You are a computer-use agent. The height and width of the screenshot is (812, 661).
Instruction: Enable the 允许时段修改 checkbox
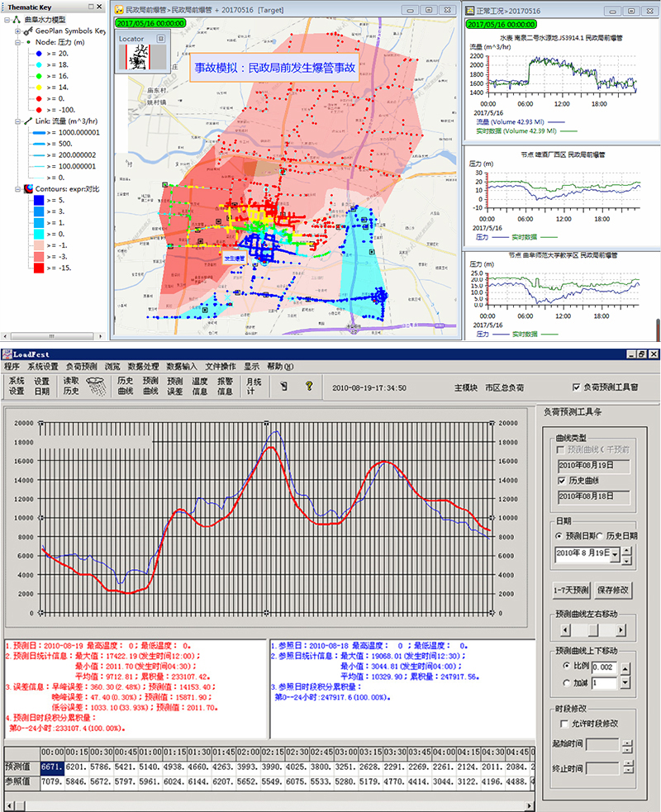coord(565,724)
